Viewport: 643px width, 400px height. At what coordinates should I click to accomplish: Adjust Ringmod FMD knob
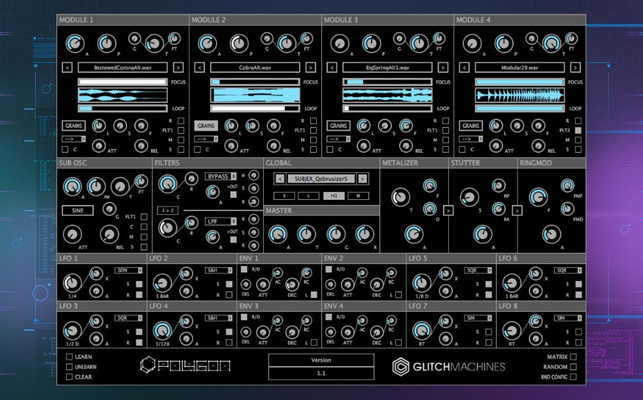pyautogui.click(x=568, y=209)
